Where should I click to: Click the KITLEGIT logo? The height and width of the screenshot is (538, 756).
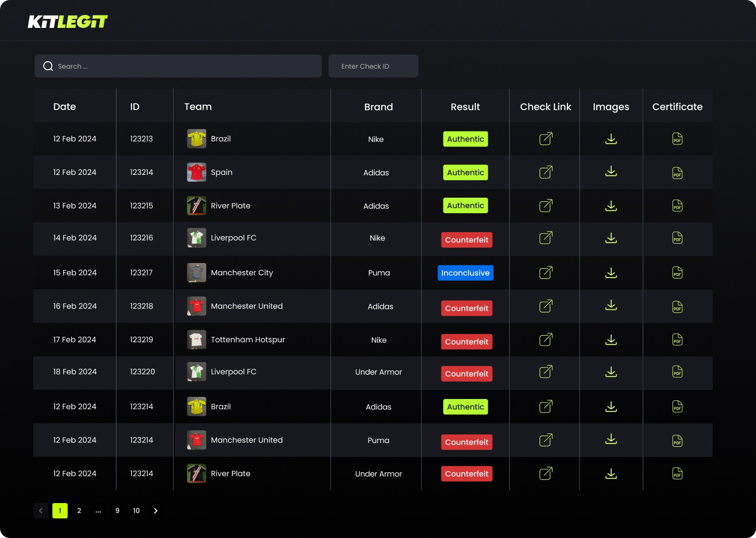68,21
